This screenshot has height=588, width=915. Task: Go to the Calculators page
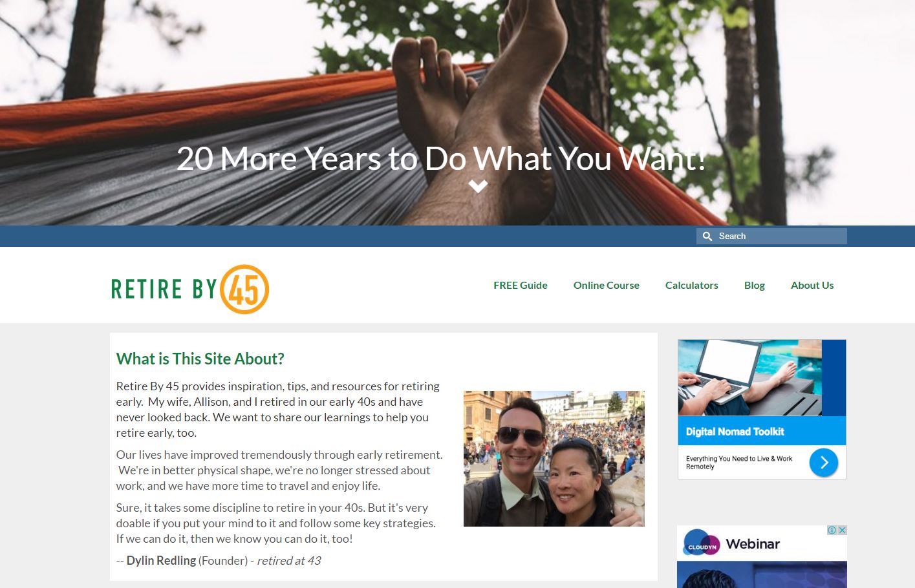[692, 285]
